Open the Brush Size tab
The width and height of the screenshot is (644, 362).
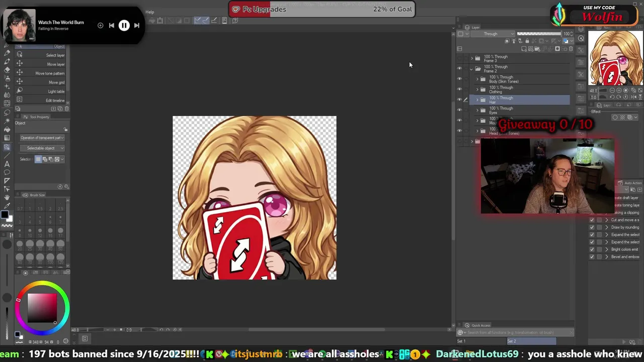pyautogui.click(x=34, y=195)
